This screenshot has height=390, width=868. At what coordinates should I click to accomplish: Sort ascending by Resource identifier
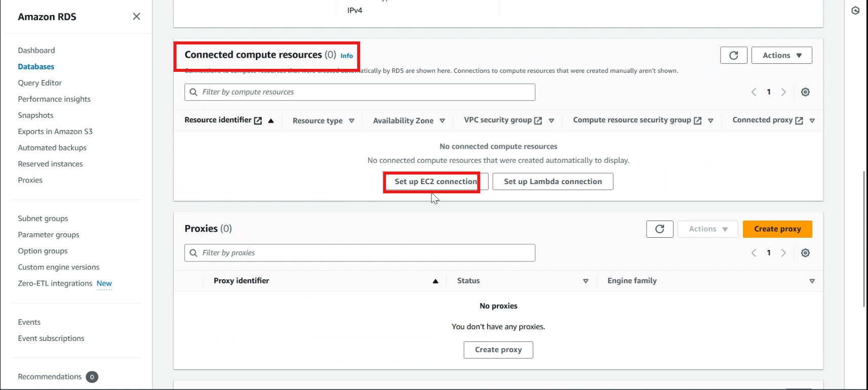coord(271,120)
